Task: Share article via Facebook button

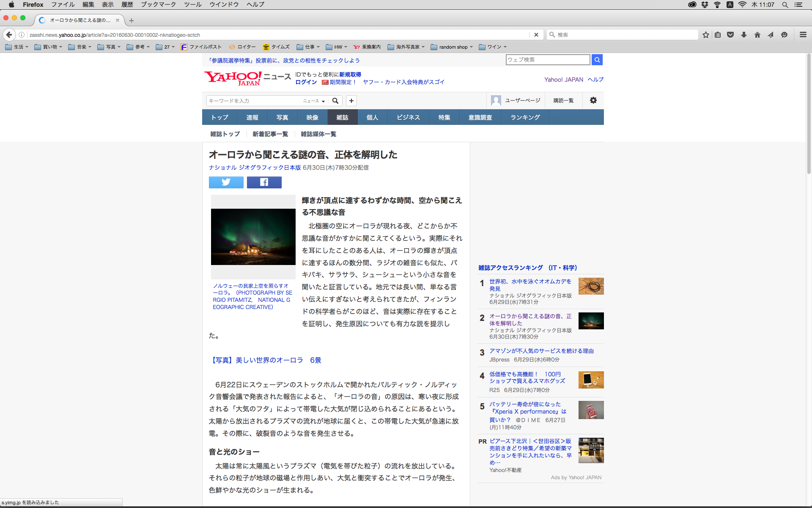Action: click(264, 182)
